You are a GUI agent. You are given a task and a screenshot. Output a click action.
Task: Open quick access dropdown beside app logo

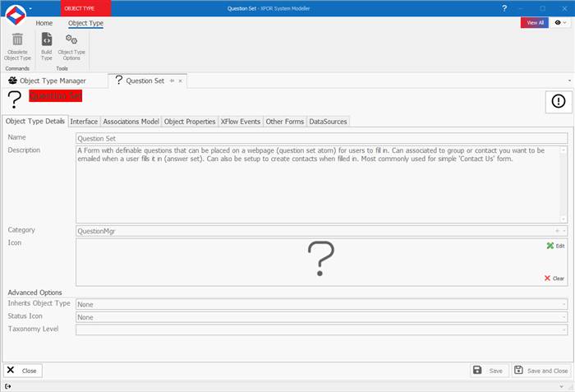click(30, 8)
